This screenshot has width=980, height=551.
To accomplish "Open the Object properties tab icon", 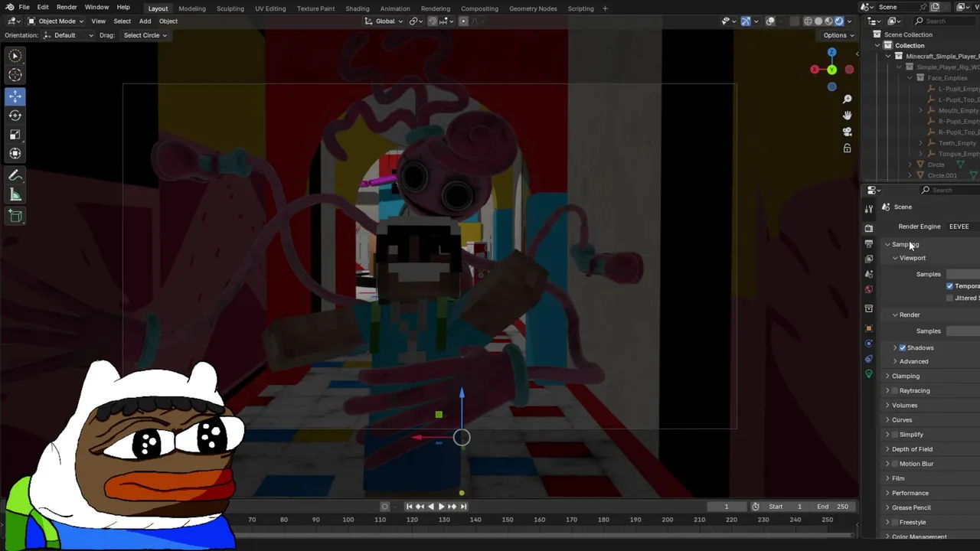I will [868, 328].
